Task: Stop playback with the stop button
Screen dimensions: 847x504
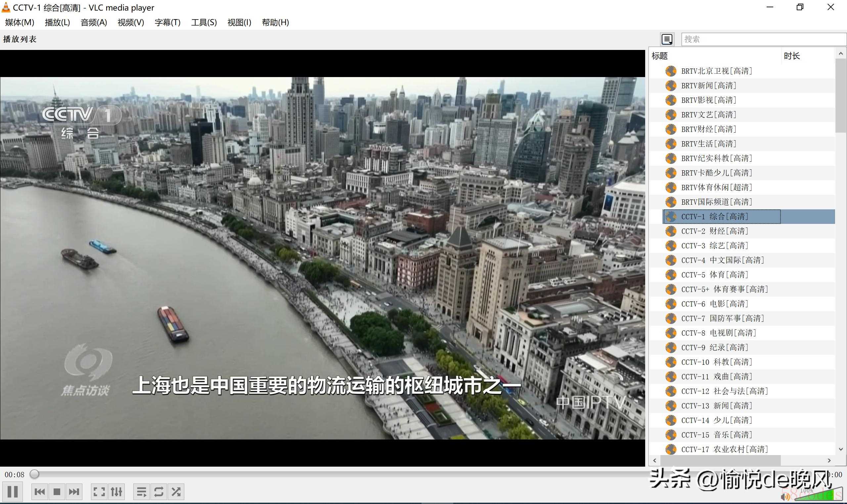Action: (x=57, y=491)
